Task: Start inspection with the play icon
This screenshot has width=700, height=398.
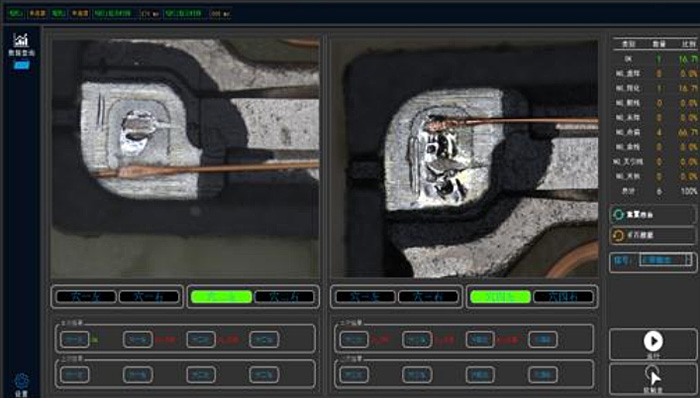Action: coord(653,341)
